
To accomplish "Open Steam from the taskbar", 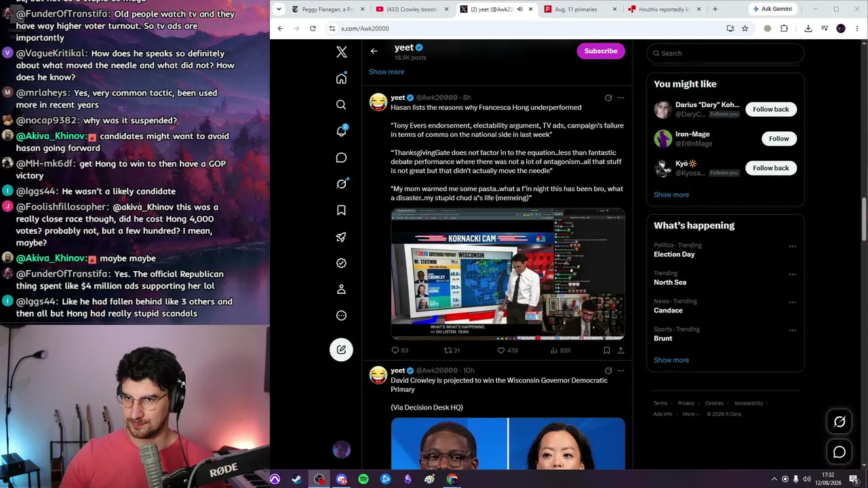I will 296,479.
